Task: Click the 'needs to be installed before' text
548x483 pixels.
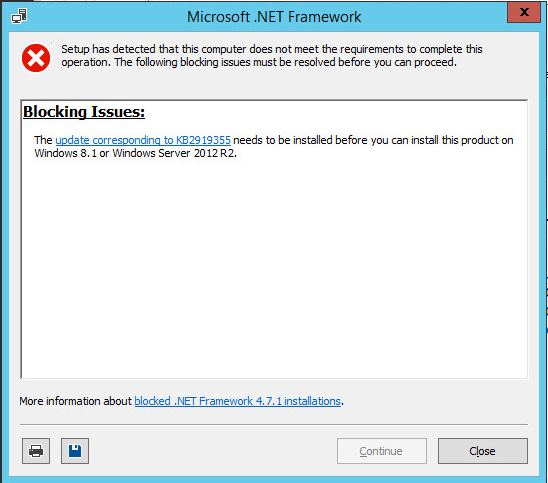Action: (x=301, y=140)
